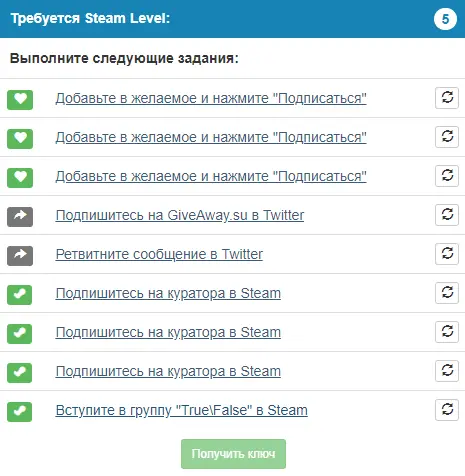Screen dimensions: 465x476
Task: Click green checkmark icon of True\False group task
Action: [20, 412]
